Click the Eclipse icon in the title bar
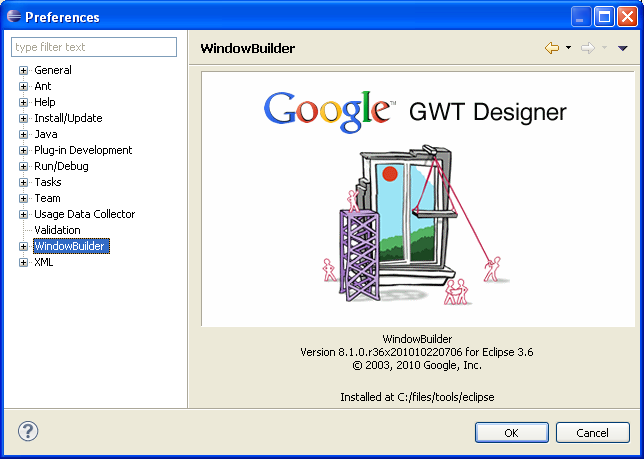Viewport: 644px width, 459px height. pyautogui.click(x=14, y=16)
